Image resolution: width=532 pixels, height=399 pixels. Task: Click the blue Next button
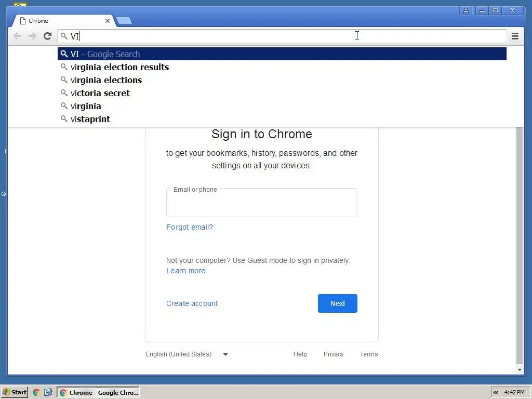tap(337, 303)
